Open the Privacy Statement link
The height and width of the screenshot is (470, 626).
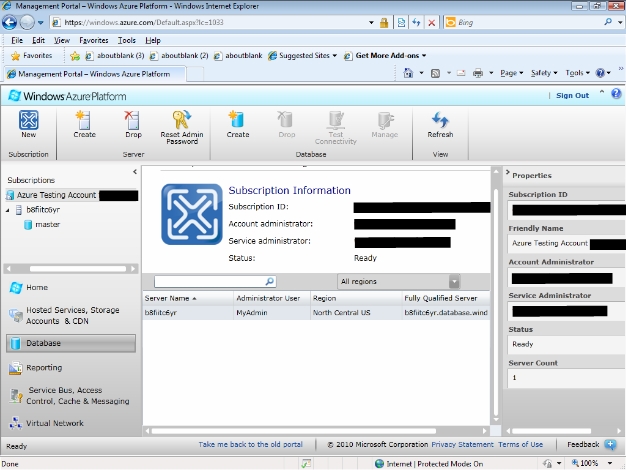(462, 444)
